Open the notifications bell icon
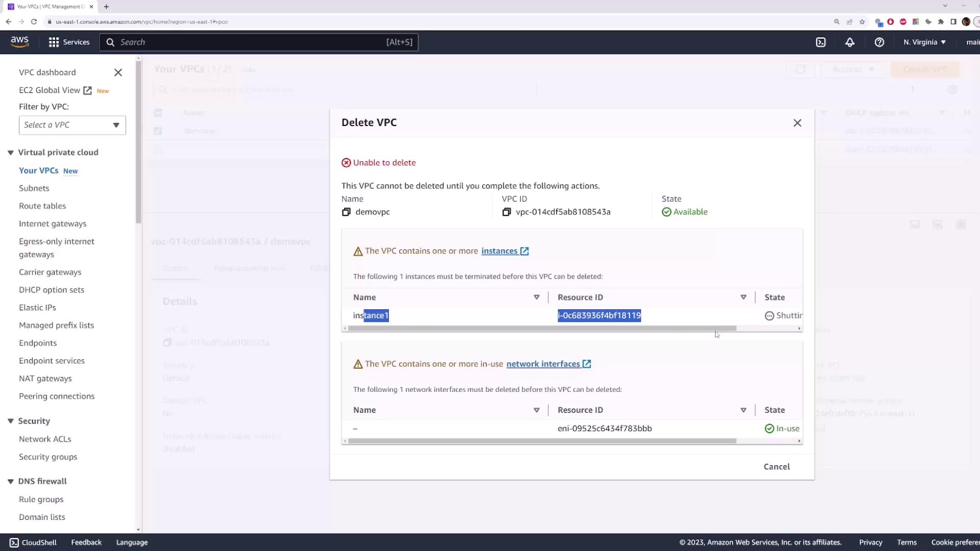The width and height of the screenshot is (980, 551). pos(850,42)
